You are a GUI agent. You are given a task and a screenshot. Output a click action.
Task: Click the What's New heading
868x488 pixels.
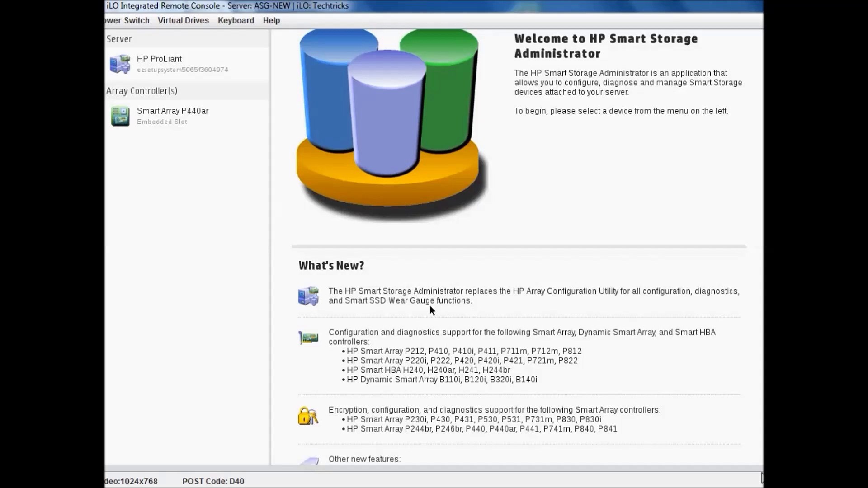click(331, 265)
